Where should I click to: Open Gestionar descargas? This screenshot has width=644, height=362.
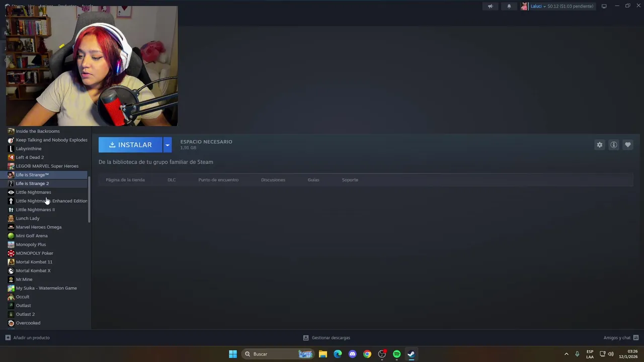coord(327,338)
